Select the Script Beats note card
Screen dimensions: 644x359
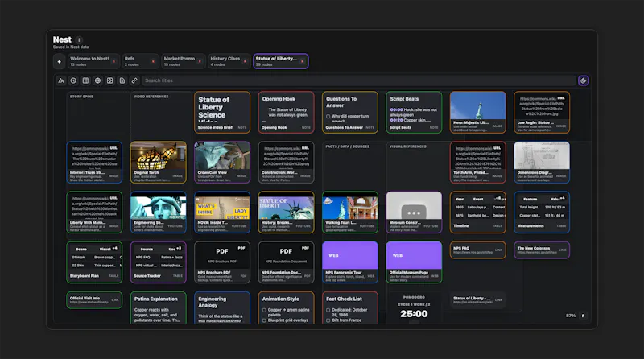[414, 112]
